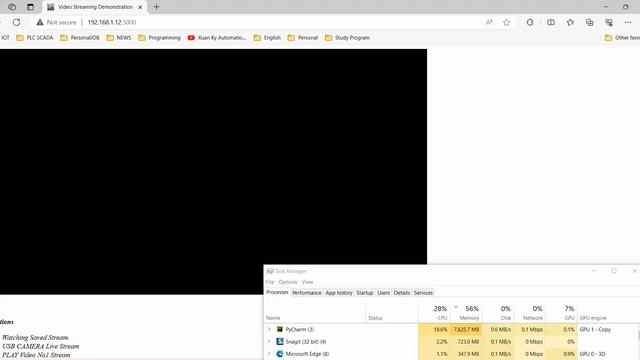Click the address bar showing 192.168.1.12:5000
Screen dimensions: 640x360
[x=112, y=22]
